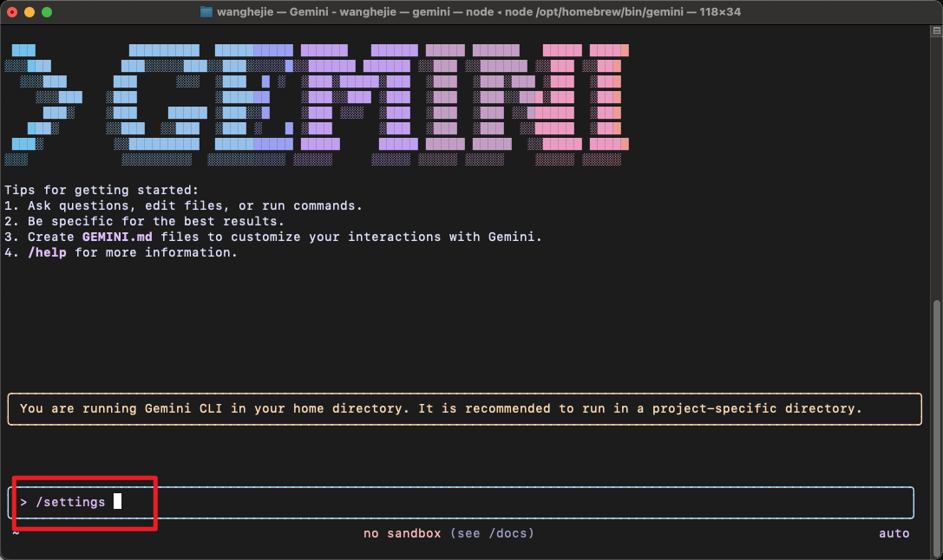Click the "auto" indicator at bottom right
Screen dimensions: 943x560
tap(894, 533)
